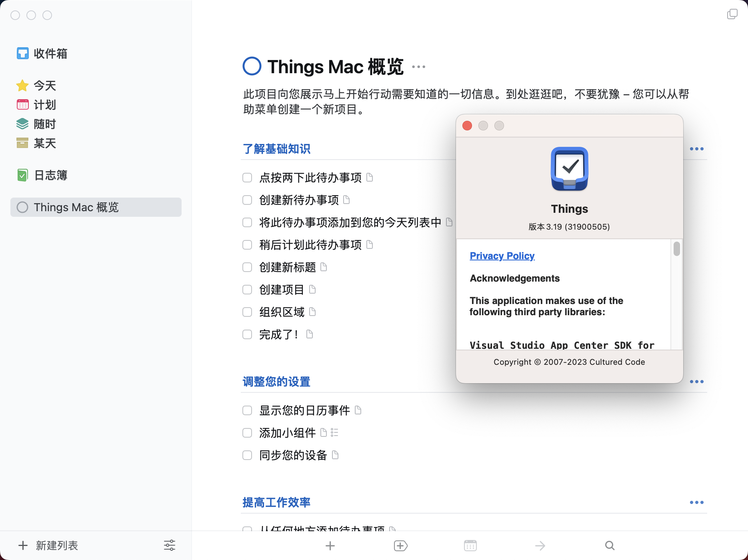Check off 将此待办事项添加到您的今天列表中

[247, 222]
